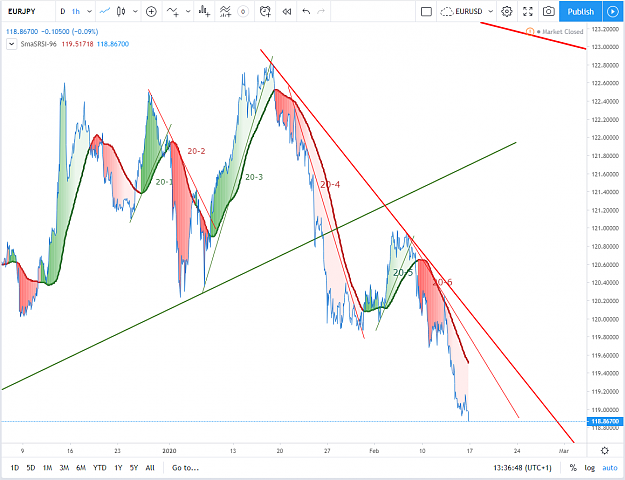Open axis settings gear at bottom right
Viewport: 625px width, 480px height.
pos(605,450)
